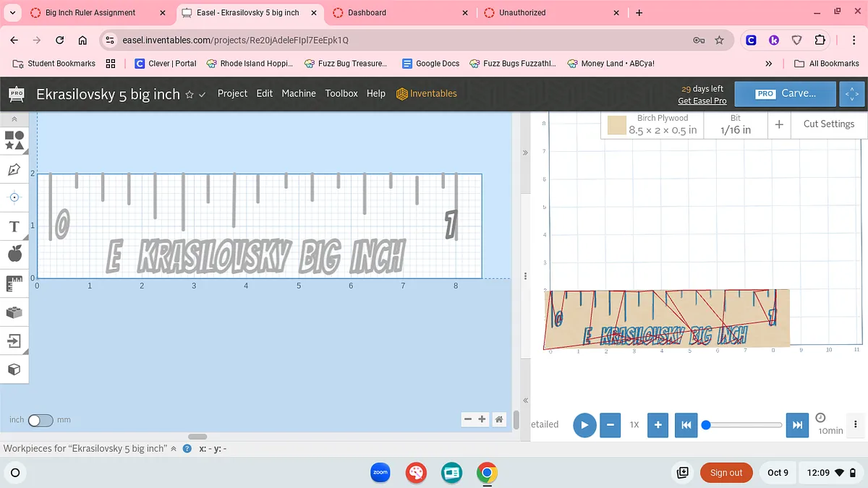Play the carve simulation preview
The height and width of the screenshot is (488, 868).
[584, 424]
